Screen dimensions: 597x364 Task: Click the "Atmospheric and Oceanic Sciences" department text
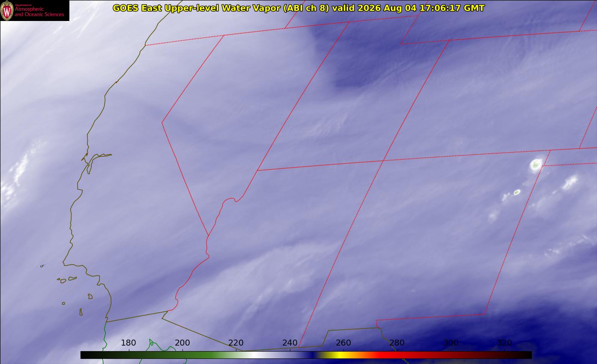[x=39, y=12]
